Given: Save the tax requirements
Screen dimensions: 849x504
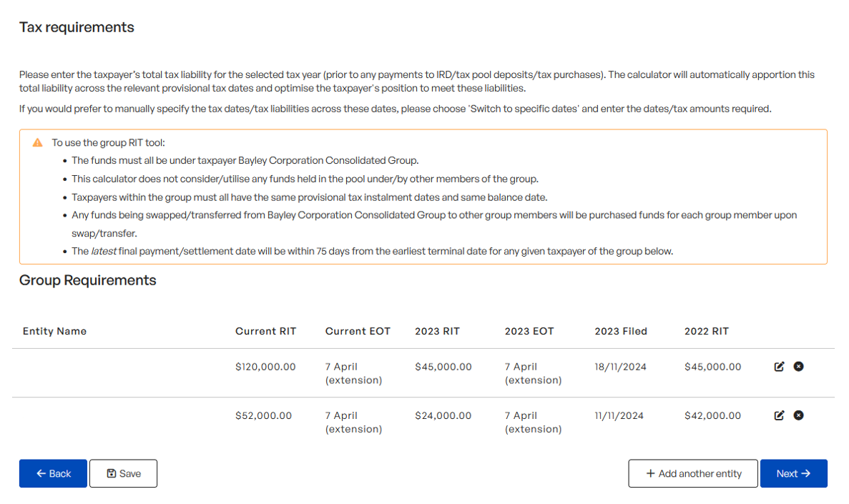Looking at the screenshot, I should coord(124,474).
